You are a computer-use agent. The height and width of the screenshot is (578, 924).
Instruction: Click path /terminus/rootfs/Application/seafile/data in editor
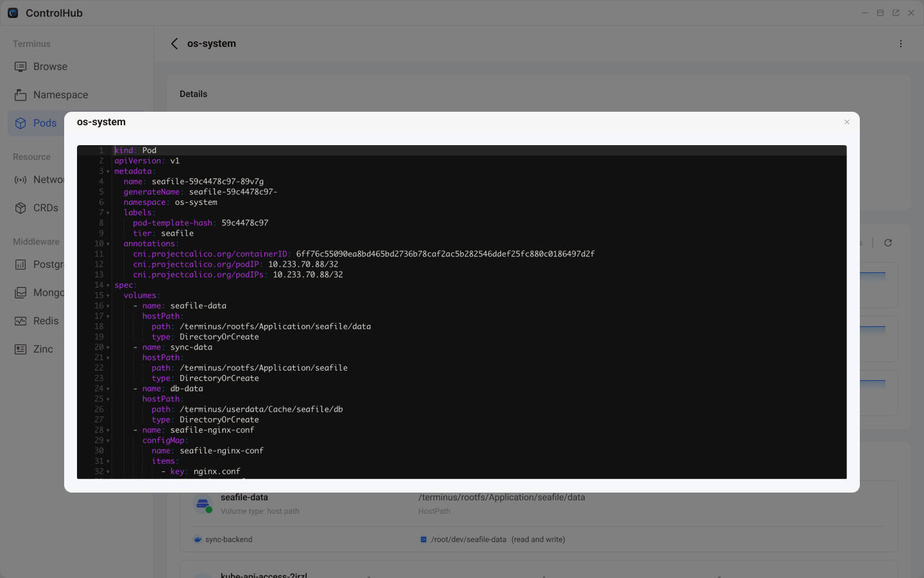275,326
